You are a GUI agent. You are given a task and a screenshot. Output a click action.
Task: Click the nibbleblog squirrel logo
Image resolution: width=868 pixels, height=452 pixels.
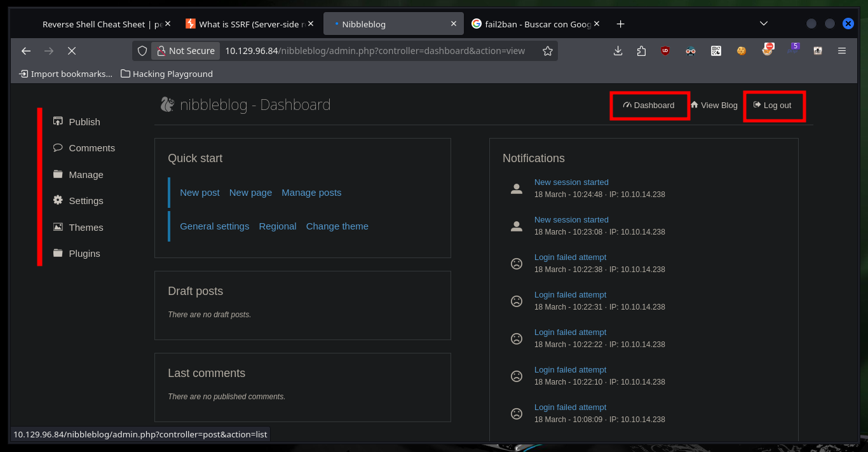pos(167,104)
